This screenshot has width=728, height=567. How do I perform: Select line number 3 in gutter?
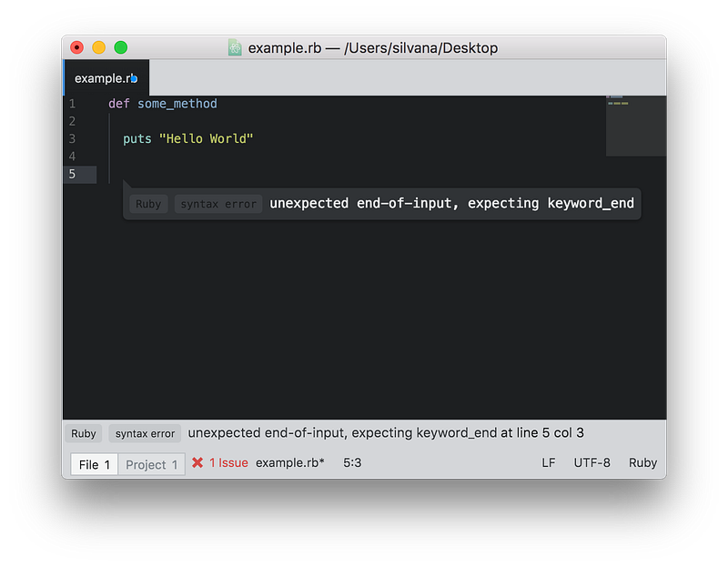coord(72,139)
